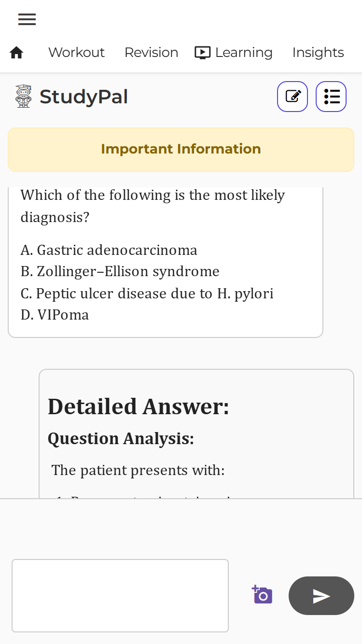
Task: Select option C. Peptic ulcer disease
Action: tap(147, 294)
